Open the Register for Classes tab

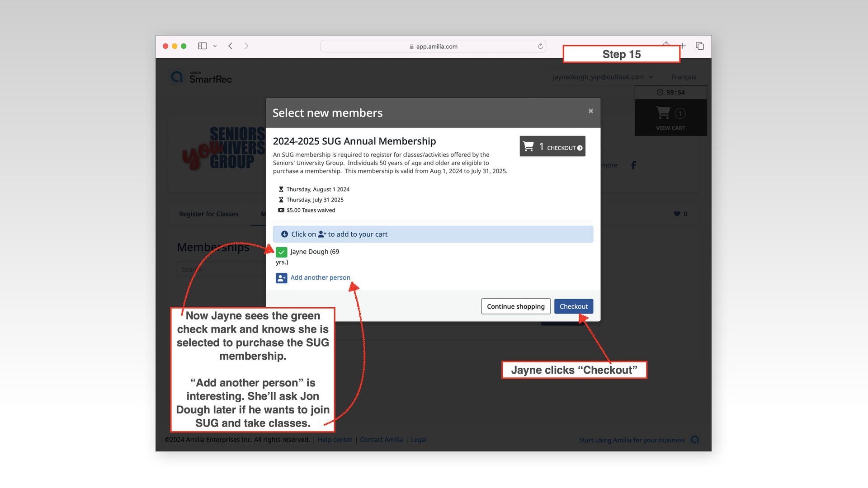[208, 214]
